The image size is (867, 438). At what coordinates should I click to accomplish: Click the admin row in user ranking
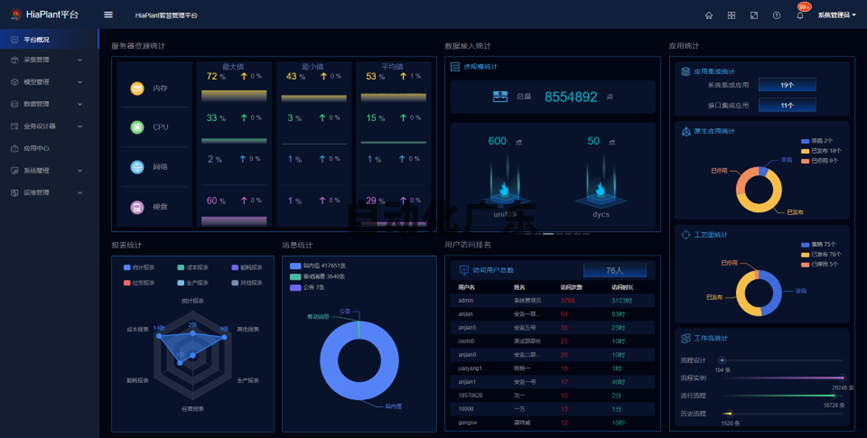[x=552, y=301]
